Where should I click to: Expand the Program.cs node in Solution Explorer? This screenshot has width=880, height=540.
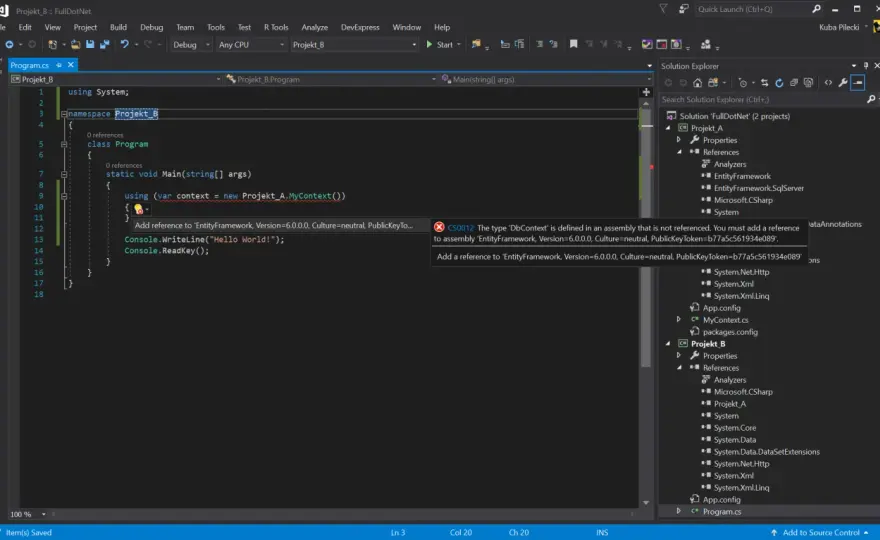click(x=679, y=511)
